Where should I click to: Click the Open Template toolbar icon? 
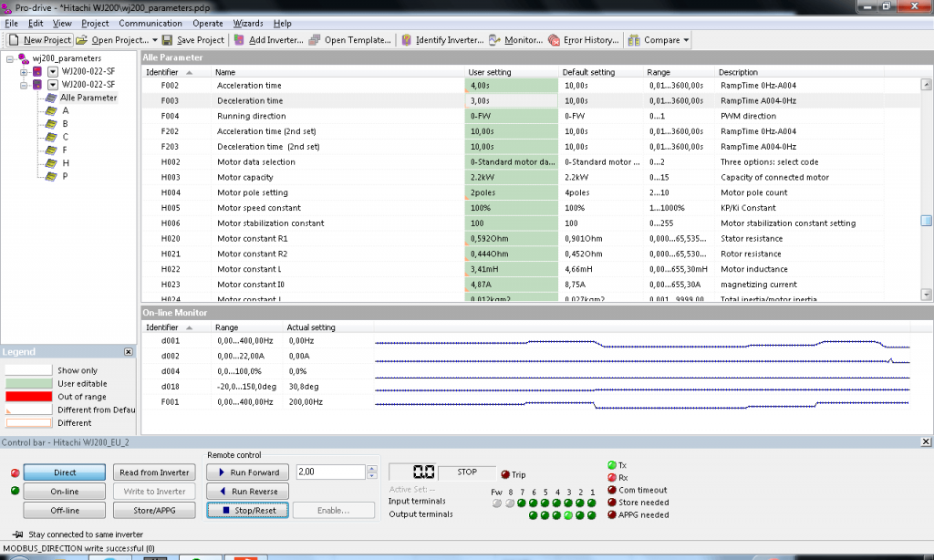[315, 40]
